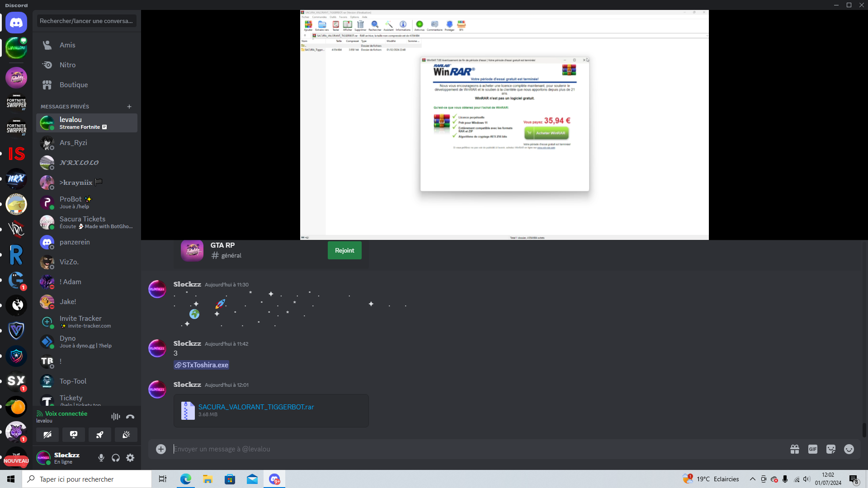Screen dimensions: 868x488
Task: Open File Explorer from the taskbar
Action: click(208, 479)
